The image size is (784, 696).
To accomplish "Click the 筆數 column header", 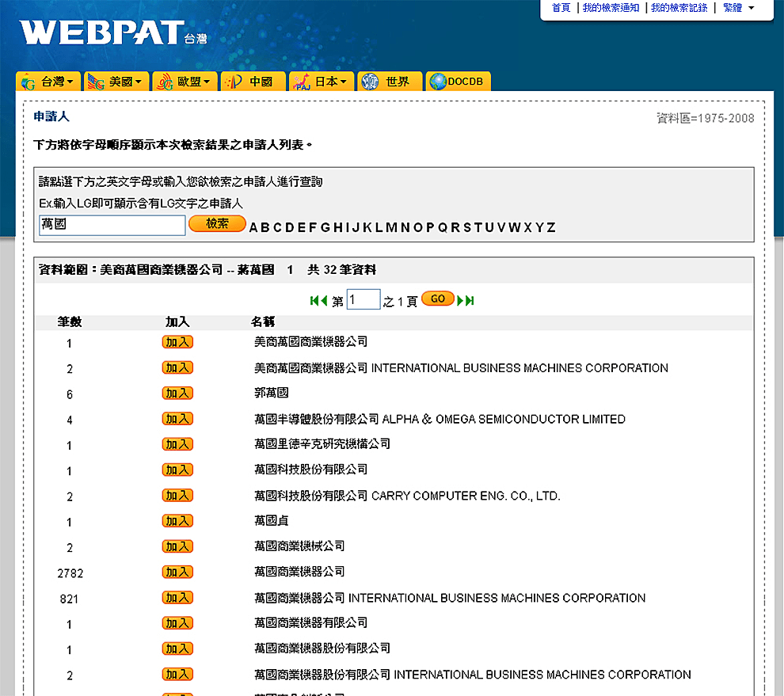I will point(70,321).
